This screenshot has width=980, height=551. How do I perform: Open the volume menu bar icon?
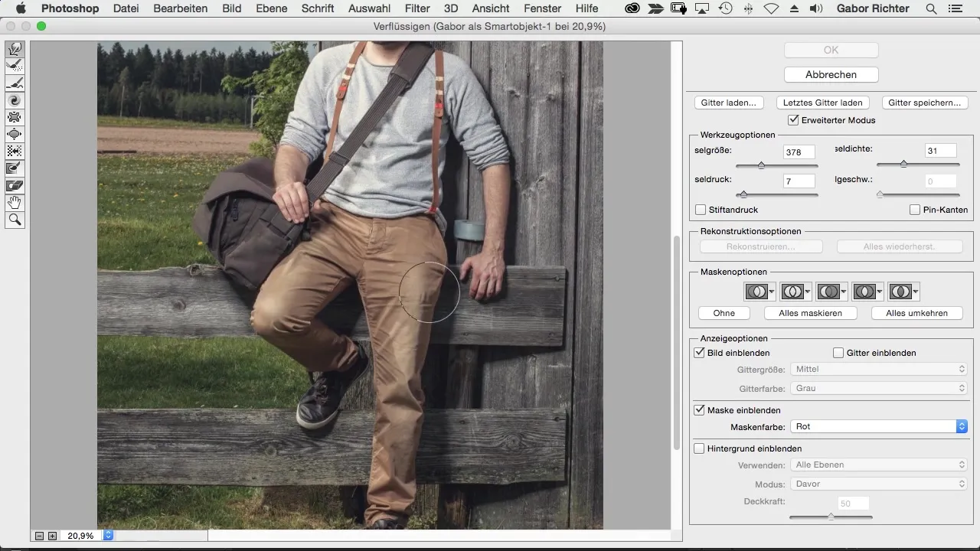coord(815,8)
